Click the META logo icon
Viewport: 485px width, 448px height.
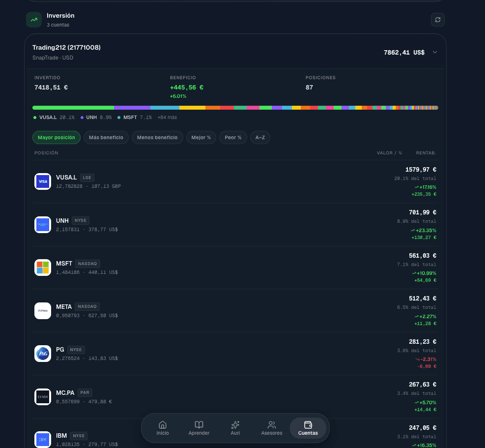(x=43, y=311)
